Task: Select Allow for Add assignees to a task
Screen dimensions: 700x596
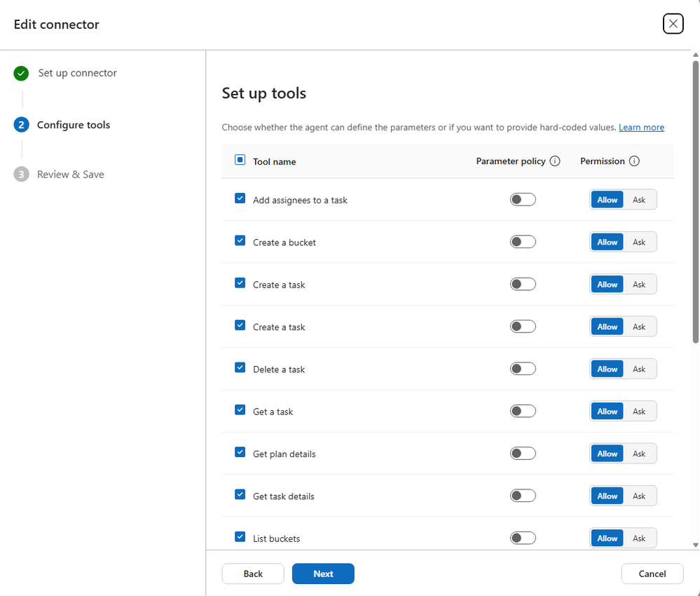Action: (x=607, y=200)
